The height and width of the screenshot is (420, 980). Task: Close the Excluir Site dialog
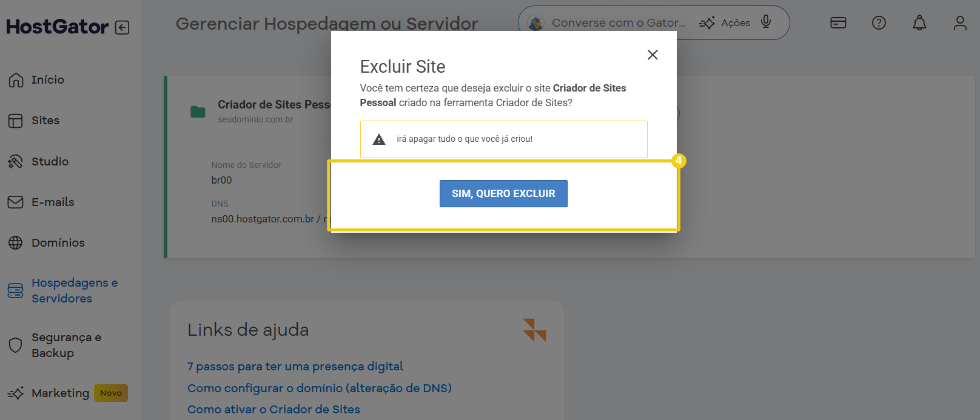tap(653, 55)
